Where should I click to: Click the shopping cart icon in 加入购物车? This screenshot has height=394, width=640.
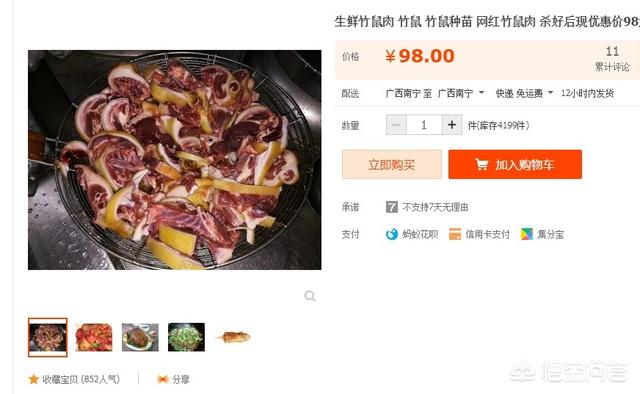click(x=482, y=165)
